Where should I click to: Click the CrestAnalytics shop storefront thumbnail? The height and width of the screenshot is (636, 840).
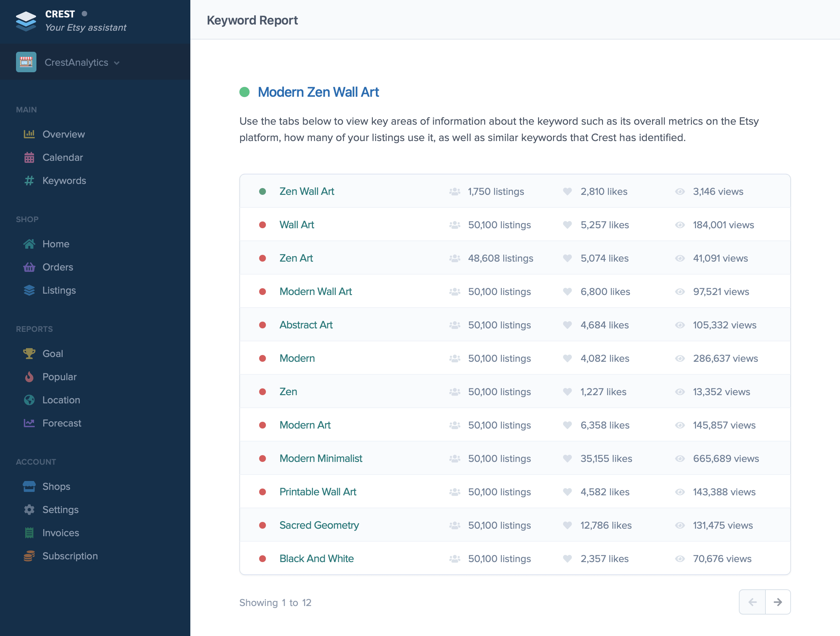(26, 62)
